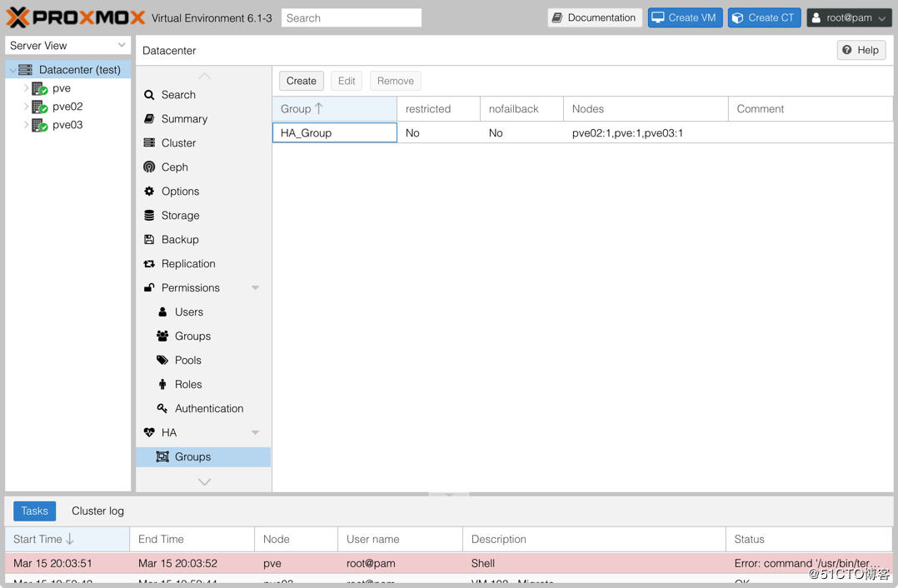Image resolution: width=898 pixels, height=588 pixels.
Task: Click the task status 'Error: command' cell
Action: 809,563
